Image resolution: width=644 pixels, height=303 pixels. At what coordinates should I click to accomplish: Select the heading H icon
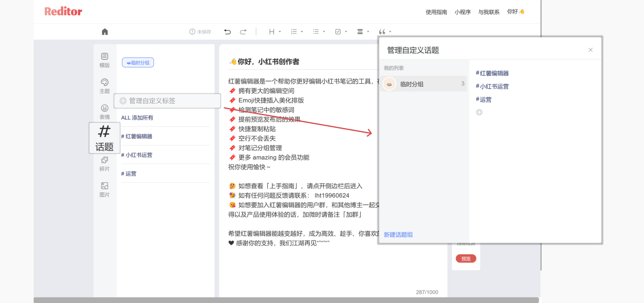pyautogui.click(x=272, y=32)
